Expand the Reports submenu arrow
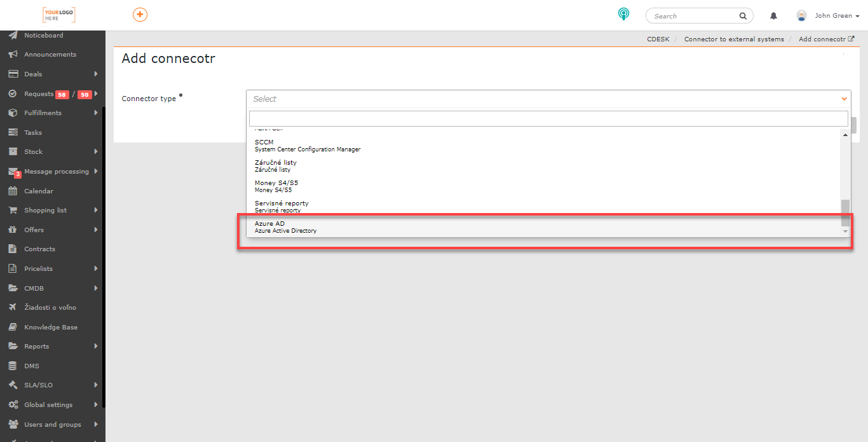Viewport: 868px width, 442px height. pos(95,346)
